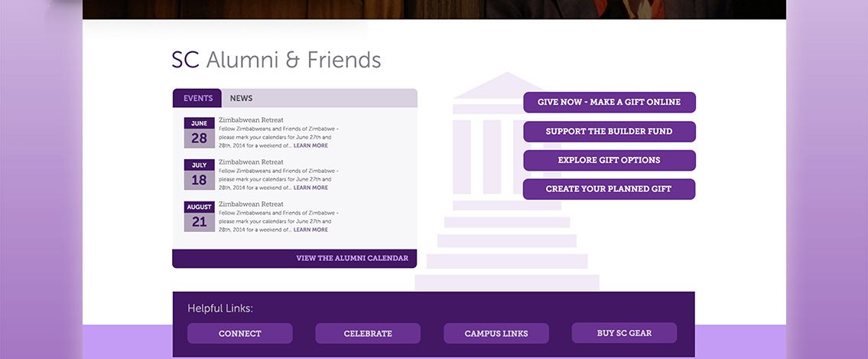Image resolution: width=868 pixels, height=359 pixels.
Task: Open Explore Gift Options
Action: (609, 160)
